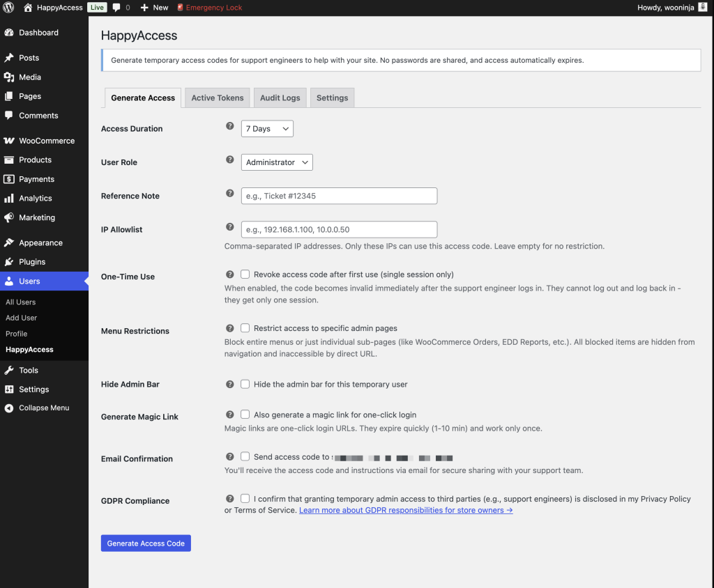Click the help icon next to GDPR Compliance
Viewport: 714px width, 588px height.
point(230,499)
